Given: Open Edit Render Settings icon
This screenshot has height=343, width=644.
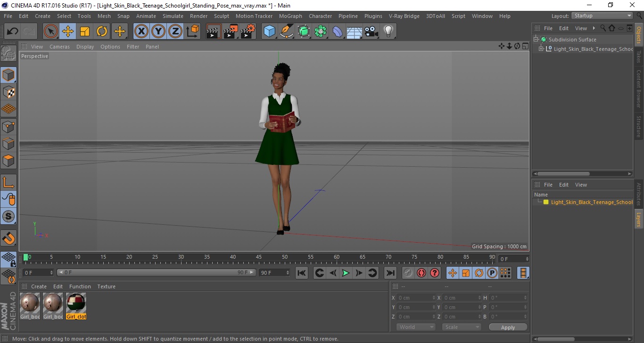Looking at the screenshot, I should point(248,32).
